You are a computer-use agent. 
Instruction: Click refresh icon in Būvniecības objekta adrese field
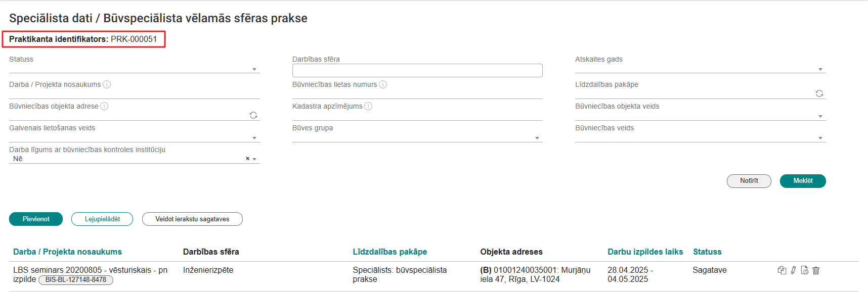[253, 115]
